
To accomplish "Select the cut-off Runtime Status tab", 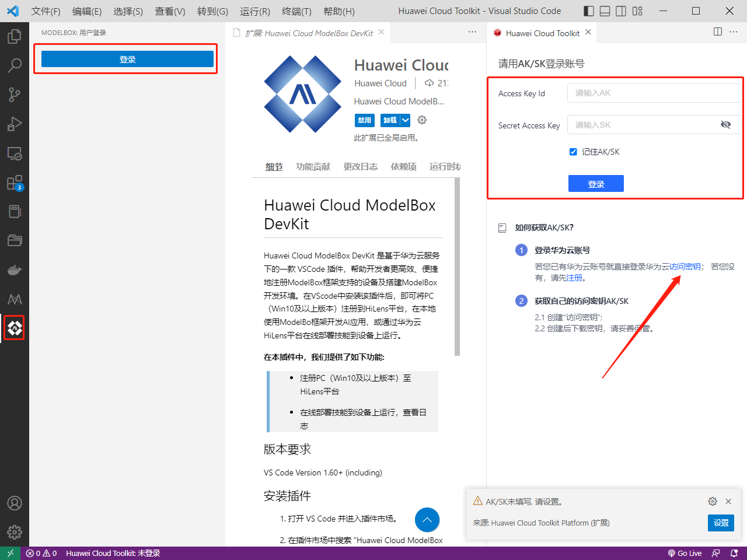I will (x=445, y=167).
